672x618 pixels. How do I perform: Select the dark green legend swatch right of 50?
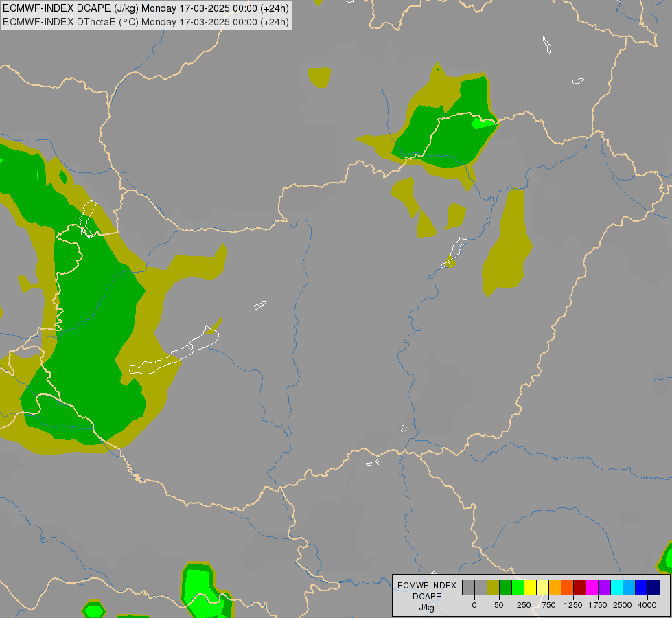click(505, 588)
